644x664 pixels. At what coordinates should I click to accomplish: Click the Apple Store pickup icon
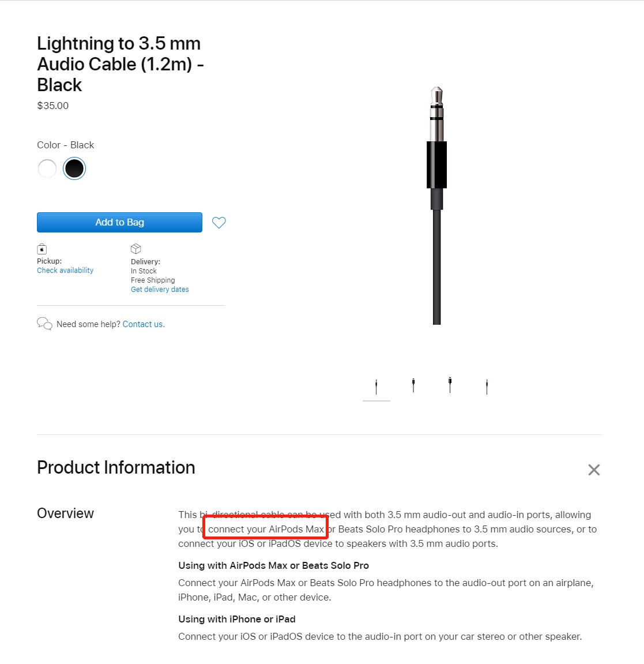(42, 249)
